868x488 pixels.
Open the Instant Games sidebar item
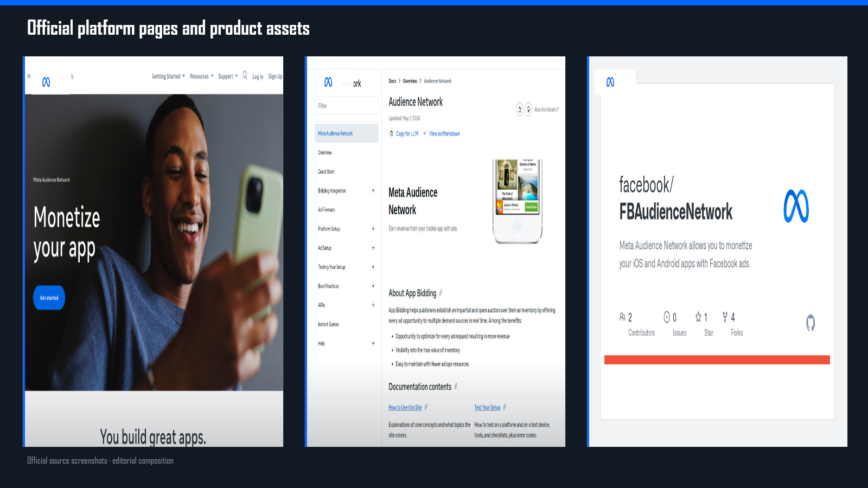[329, 324]
